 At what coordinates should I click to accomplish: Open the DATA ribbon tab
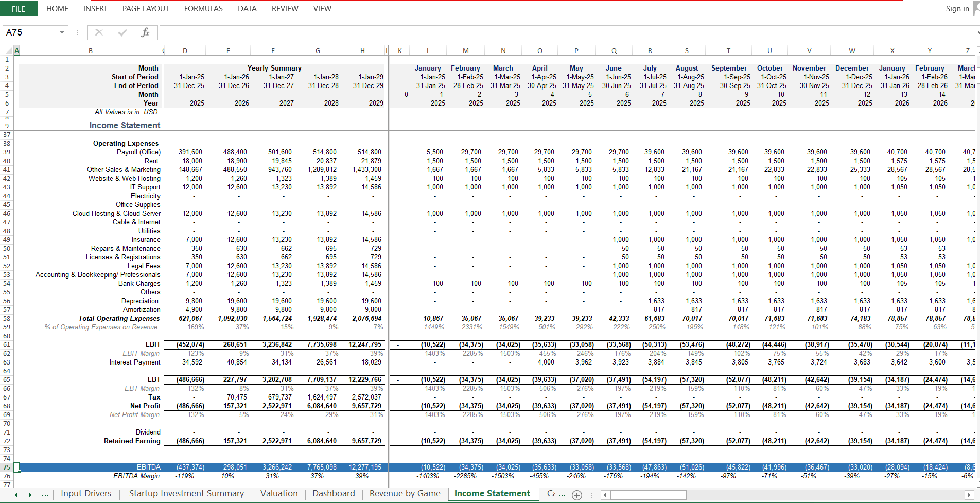pos(247,9)
